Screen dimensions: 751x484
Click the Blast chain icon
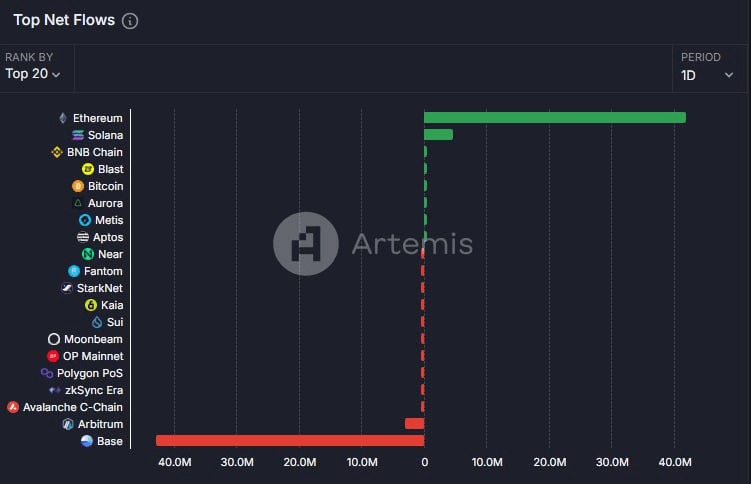click(x=88, y=169)
